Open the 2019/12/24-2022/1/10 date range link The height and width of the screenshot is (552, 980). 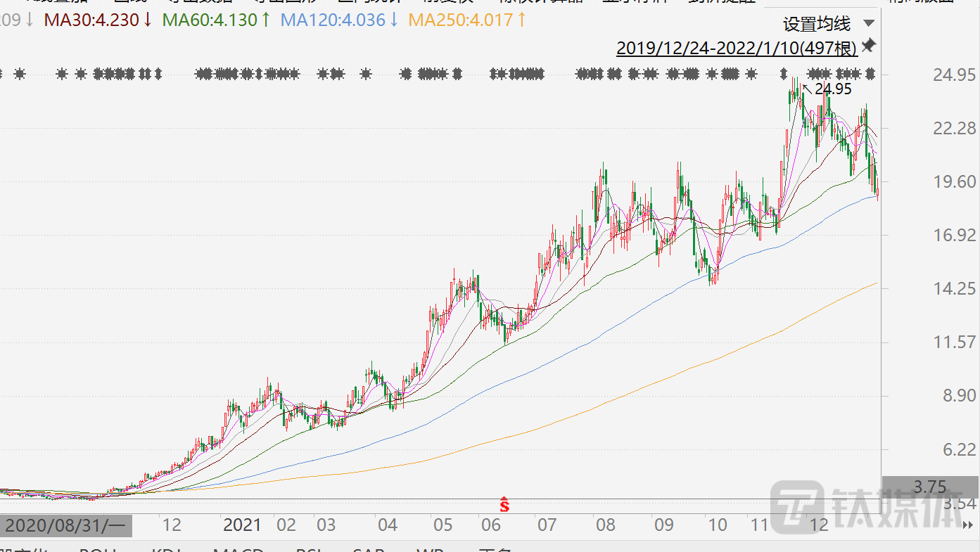(736, 48)
